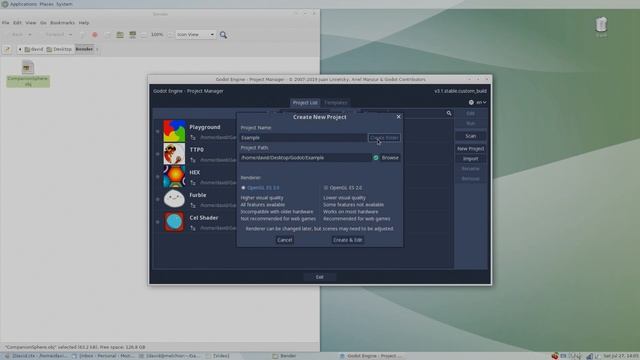Click the Browse button

(x=390, y=158)
